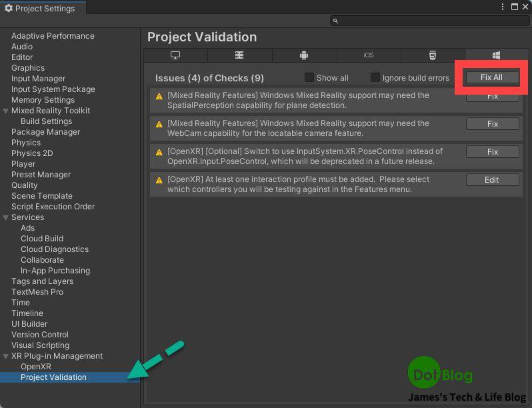The height and width of the screenshot is (408, 532).
Task: Open Mixed Reality Toolkit settings
Action: [x=51, y=111]
